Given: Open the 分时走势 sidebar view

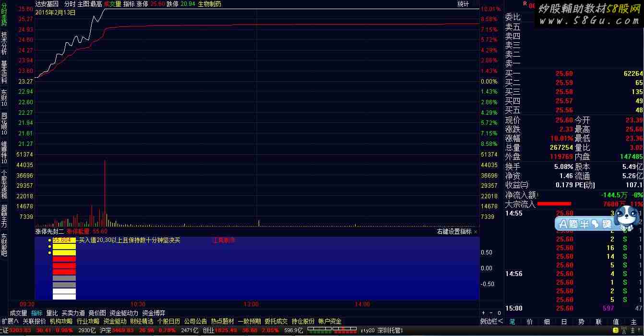Looking at the screenshot, I should click(4, 15).
